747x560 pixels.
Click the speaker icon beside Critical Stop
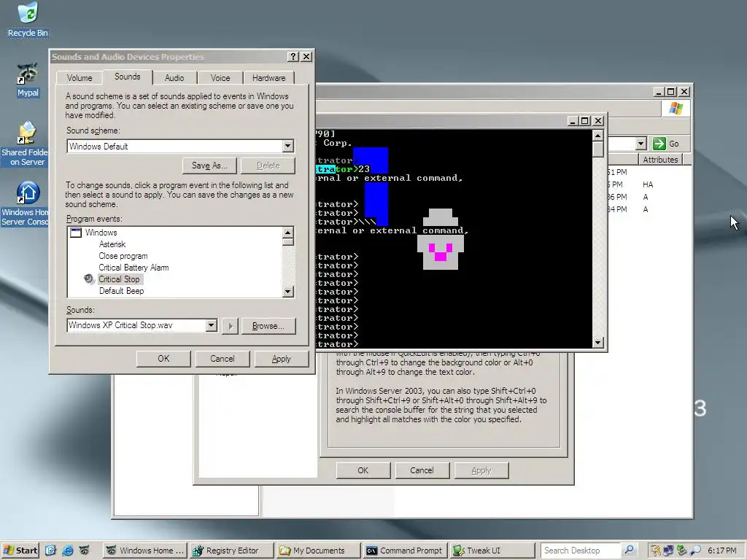point(88,279)
